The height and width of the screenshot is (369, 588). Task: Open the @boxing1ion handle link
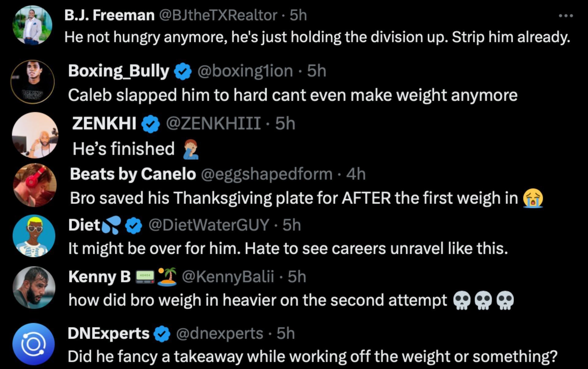coord(245,71)
